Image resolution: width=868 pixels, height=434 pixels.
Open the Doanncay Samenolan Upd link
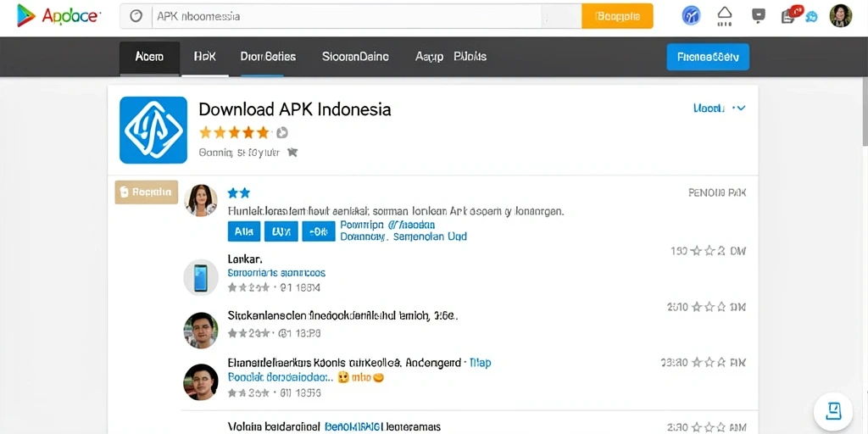coord(403,237)
